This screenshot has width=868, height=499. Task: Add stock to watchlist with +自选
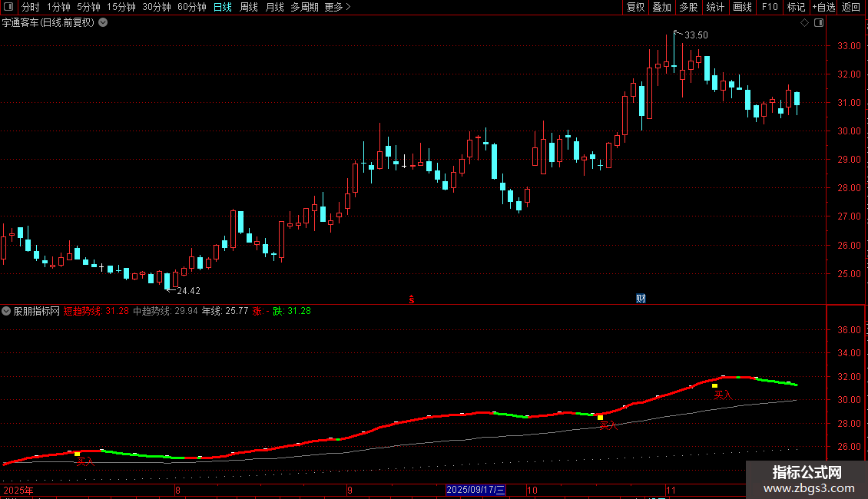[823, 7]
